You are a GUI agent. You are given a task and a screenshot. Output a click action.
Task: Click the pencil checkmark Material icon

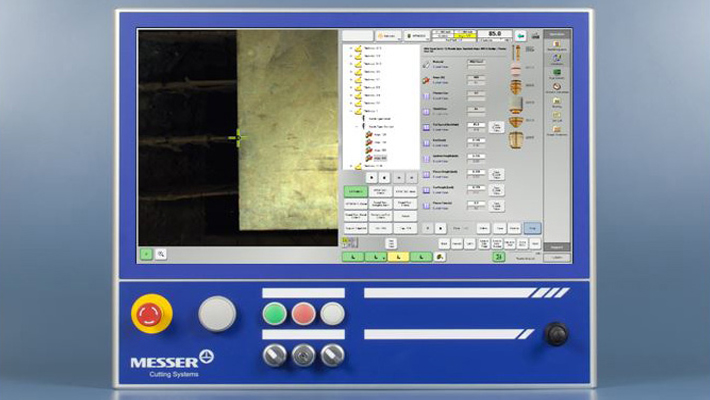[x=426, y=64]
